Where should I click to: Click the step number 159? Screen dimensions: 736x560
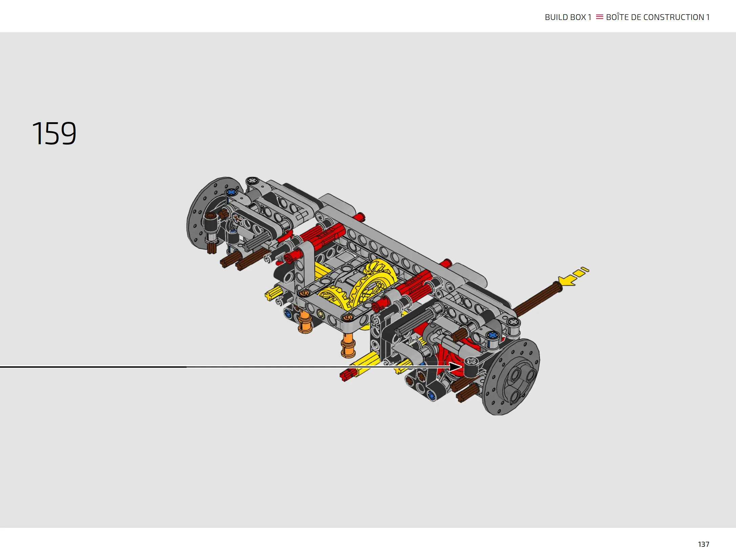click(54, 133)
